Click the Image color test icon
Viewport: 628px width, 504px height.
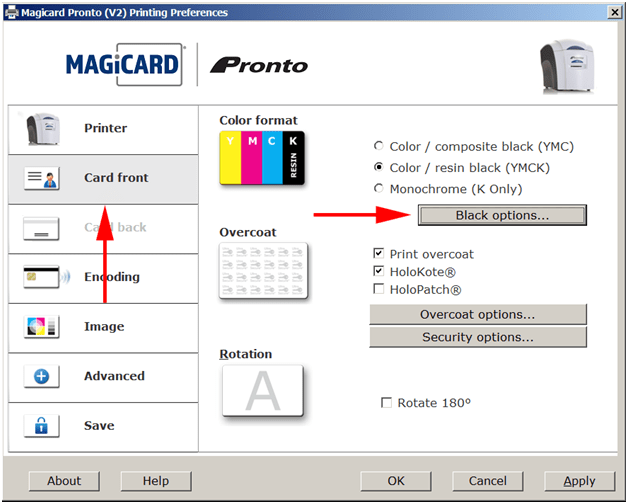tap(42, 327)
